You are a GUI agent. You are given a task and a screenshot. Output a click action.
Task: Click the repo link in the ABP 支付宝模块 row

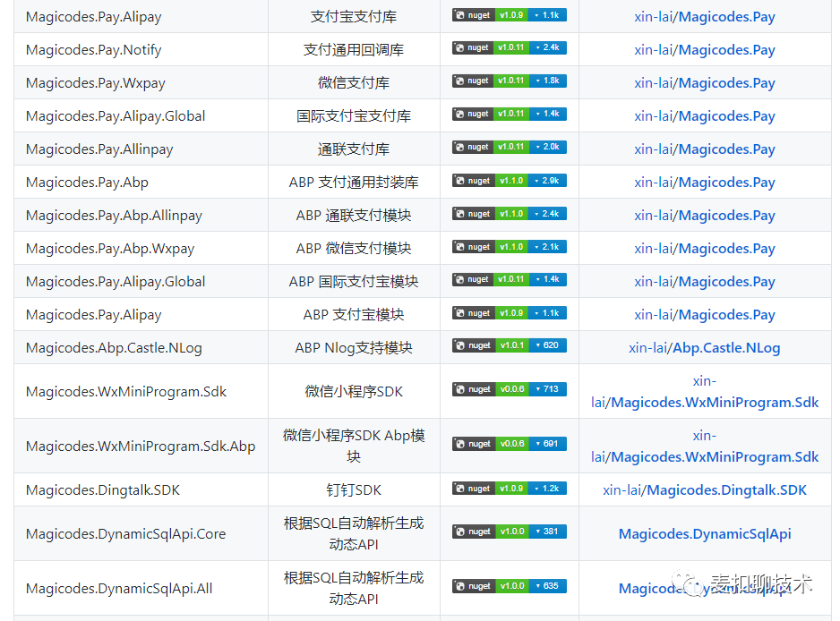coord(705,315)
